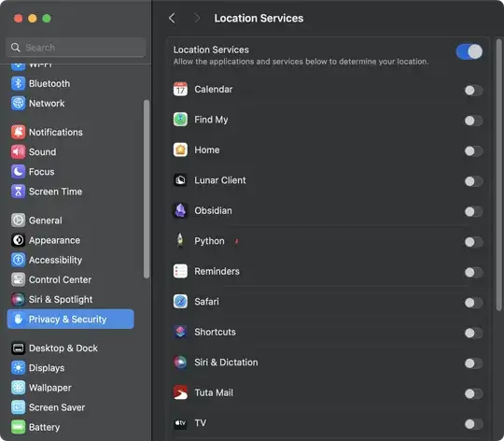Screen dimensions: 504x441
Task: Click the General gear icon
Action: pyautogui.click(x=18, y=220)
